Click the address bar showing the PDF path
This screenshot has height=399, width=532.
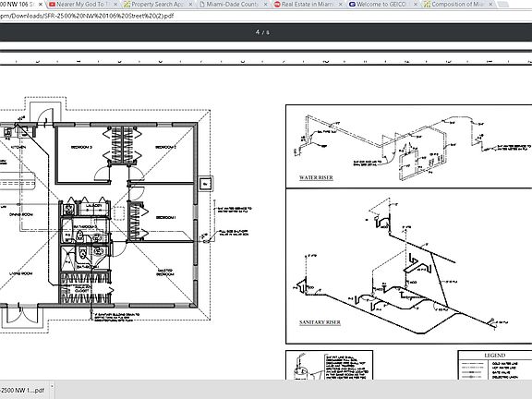(x=266, y=16)
